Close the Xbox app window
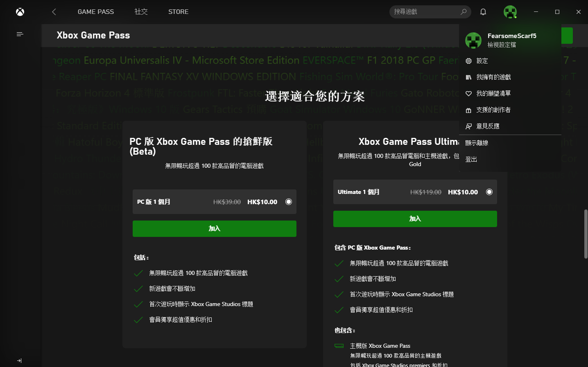 click(579, 12)
